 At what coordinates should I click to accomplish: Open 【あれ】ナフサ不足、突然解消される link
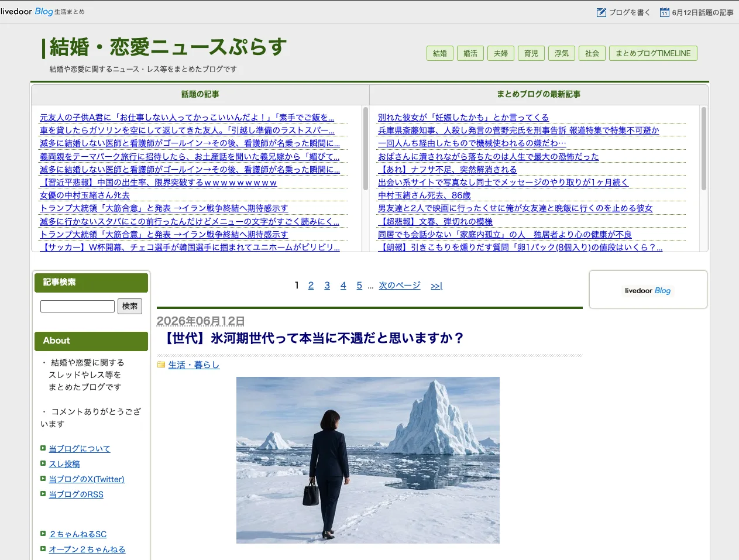tap(448, 170)
